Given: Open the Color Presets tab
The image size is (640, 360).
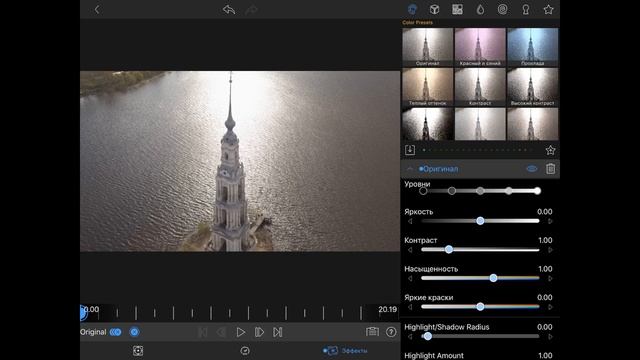Looking at the screenshot, I should tap(412, 9).
